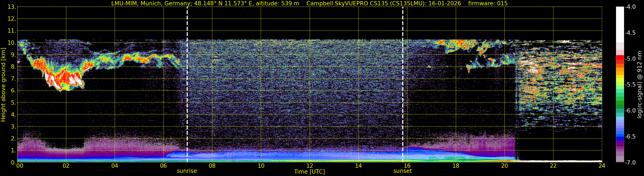Click the "-7.0" colorbar tick label
This screenshot has width=644, height=176.
pos(630,163)
